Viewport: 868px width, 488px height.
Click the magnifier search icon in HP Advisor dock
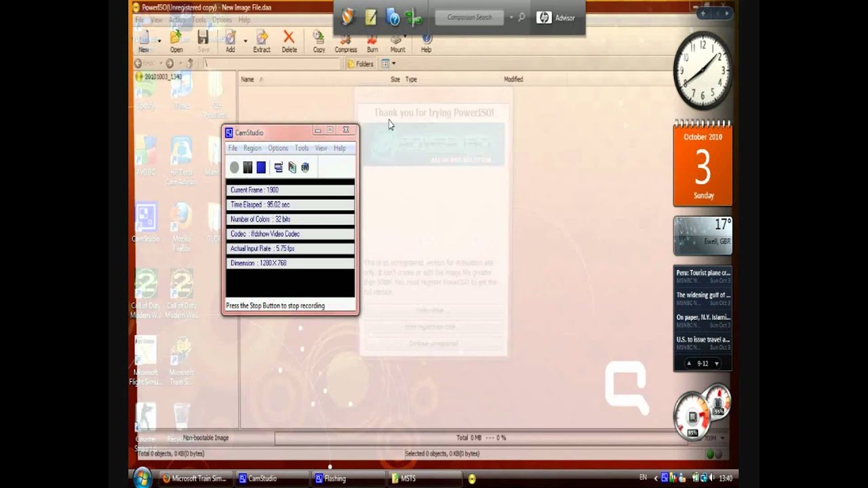521,18
